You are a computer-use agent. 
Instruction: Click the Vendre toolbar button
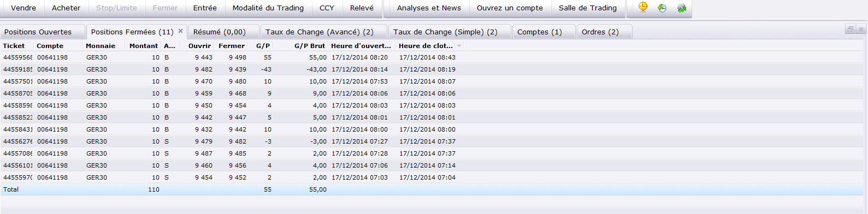(x=23, y=8)
